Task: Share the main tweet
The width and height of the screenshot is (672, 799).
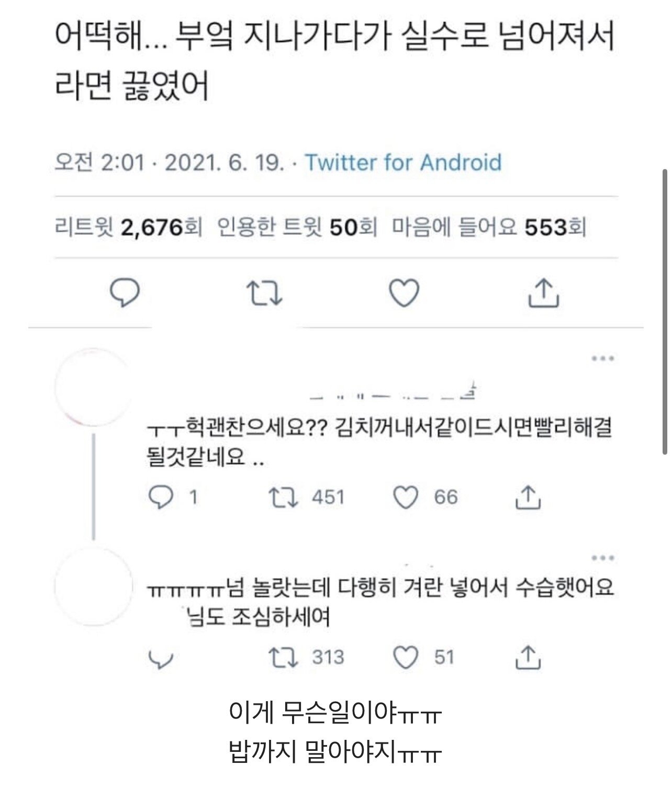Action: tap(543, 292)
